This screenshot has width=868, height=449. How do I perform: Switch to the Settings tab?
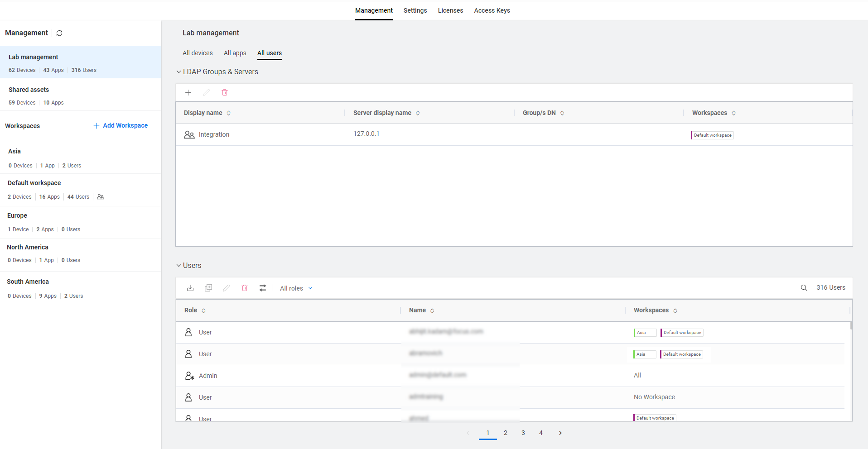tap(415, 10)
